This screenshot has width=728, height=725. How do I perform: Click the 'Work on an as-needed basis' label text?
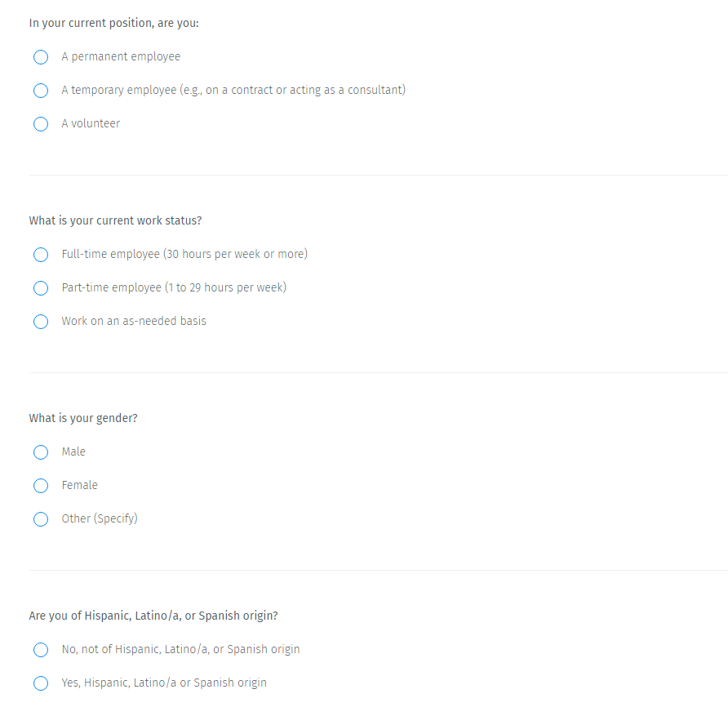(x=134, y=321)
